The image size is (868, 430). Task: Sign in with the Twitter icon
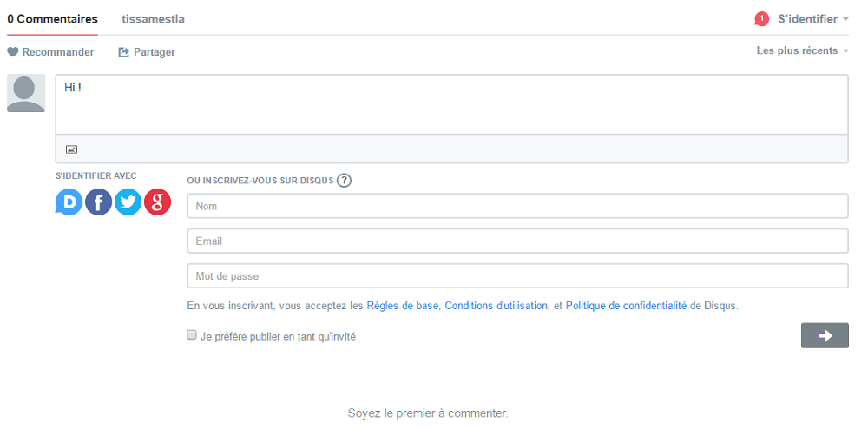click(x=128, y=202)
